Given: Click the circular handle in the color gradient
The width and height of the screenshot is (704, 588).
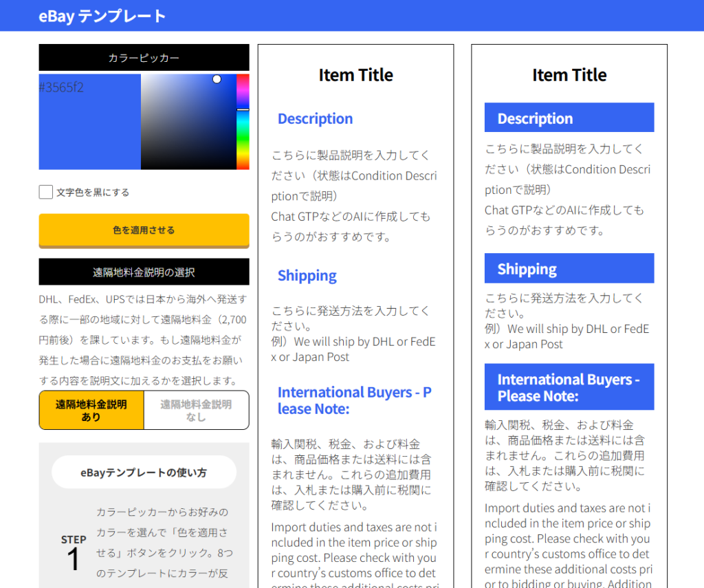Looking at the screenshot, I should coord(217,80).
